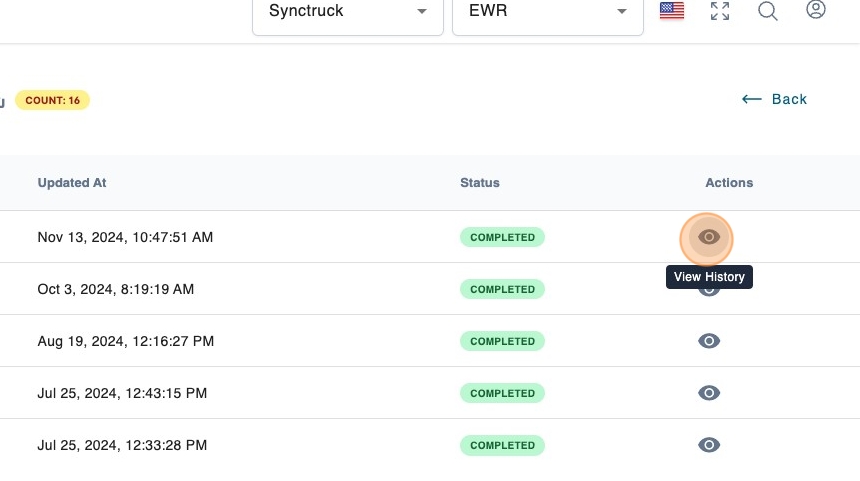Expand the EWR station dropdown
Viewport: 860px width, 481px height.
tap(547, 12)
